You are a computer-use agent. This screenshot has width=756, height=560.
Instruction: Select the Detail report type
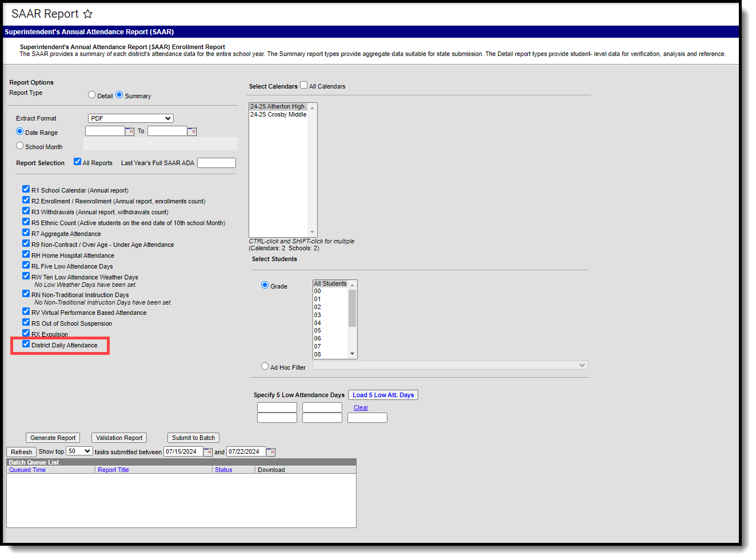pyautogui.click(x=92, y=95)
